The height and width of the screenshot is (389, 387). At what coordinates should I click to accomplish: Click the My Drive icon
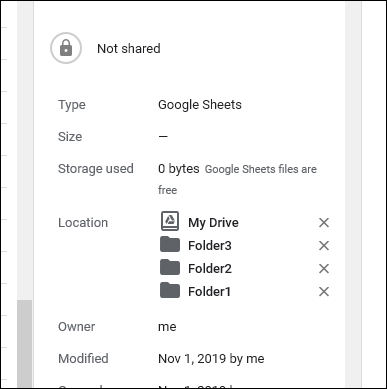pyautogui.click(x=170, y=221)
